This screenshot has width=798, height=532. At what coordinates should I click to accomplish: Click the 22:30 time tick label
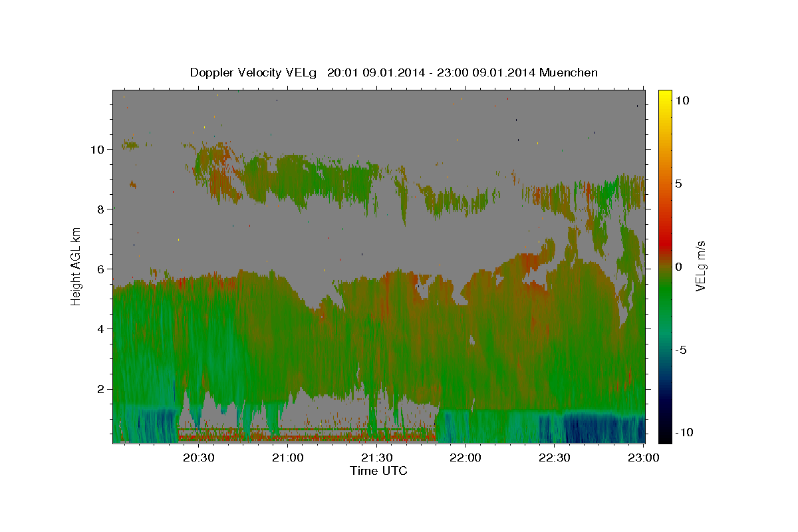pos(554,458)
